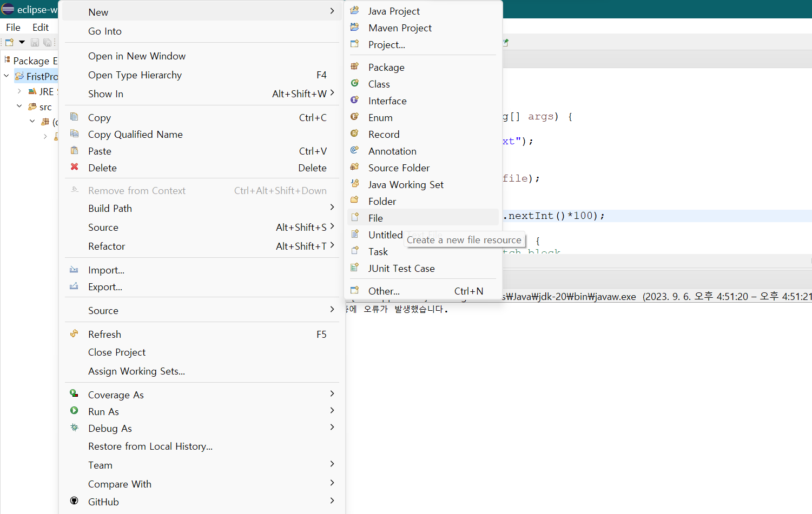The image size is (812, 514).
Task: Click the javaw.exe console path text
Action: pyautogui.click(x=570, y=297)
